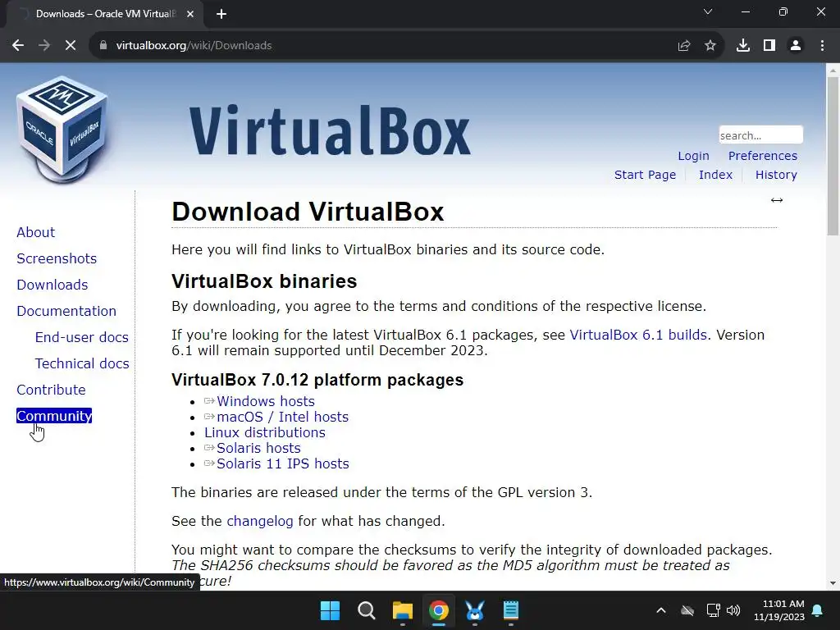Click the page vertical scrollbar thumb

(833, 156)
